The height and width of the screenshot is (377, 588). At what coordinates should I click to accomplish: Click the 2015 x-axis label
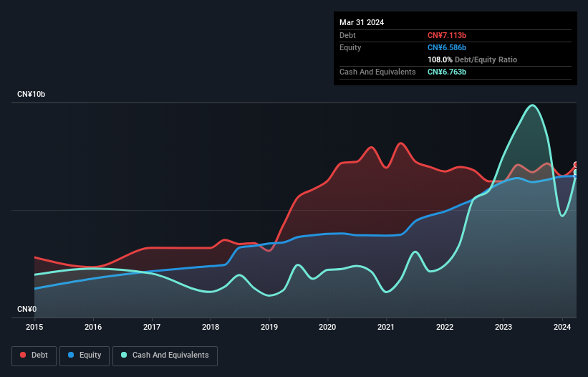coord(34,327)
